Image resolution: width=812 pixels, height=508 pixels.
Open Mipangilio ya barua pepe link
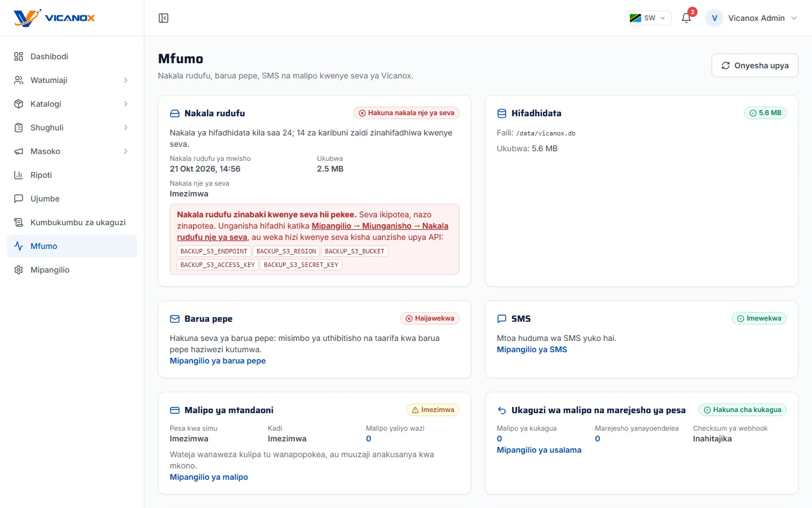pos(218,361)
